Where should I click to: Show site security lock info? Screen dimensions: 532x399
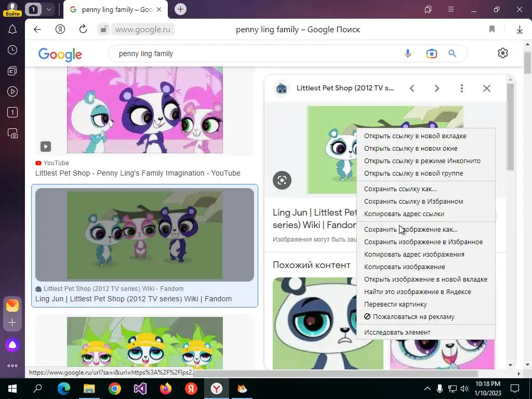tap(103, 30)
